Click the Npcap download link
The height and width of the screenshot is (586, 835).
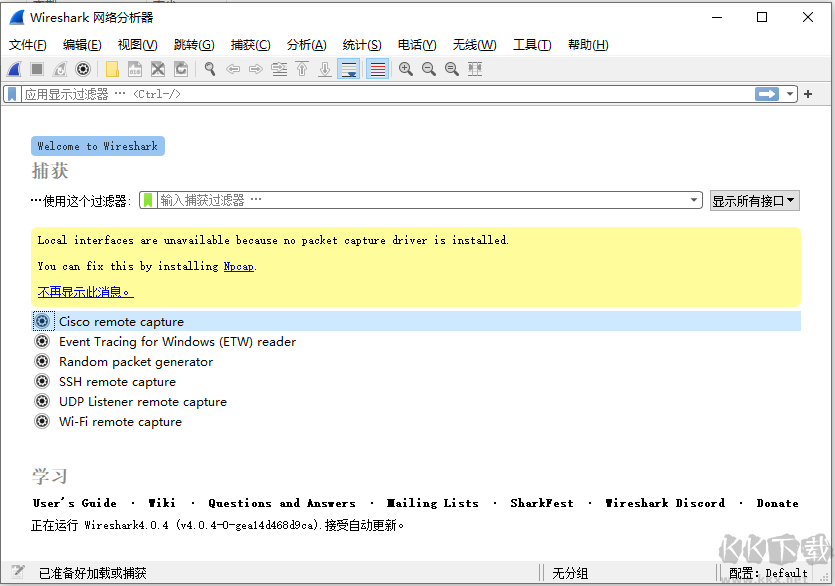coord(238,266)
